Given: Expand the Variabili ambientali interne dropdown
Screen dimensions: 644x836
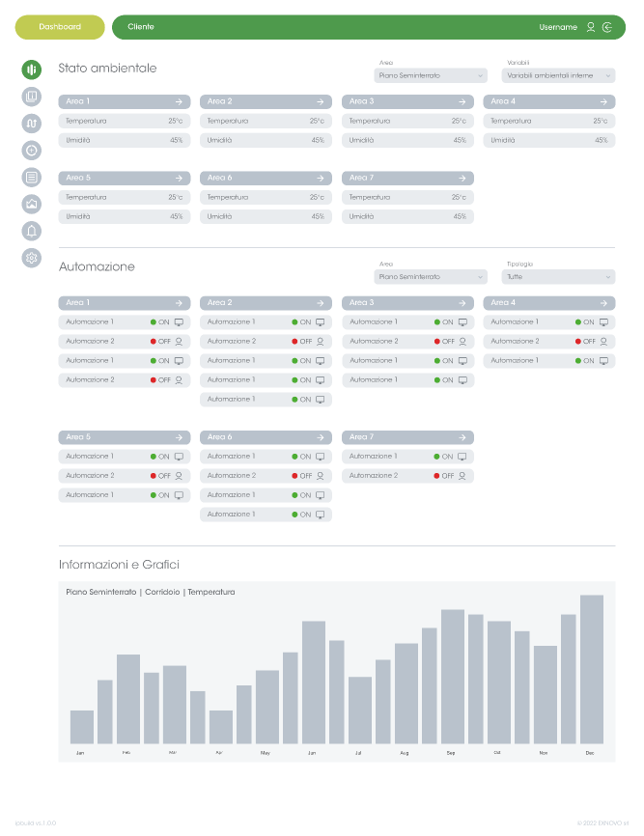Looking at the screenshot, I should click(560, 75).
